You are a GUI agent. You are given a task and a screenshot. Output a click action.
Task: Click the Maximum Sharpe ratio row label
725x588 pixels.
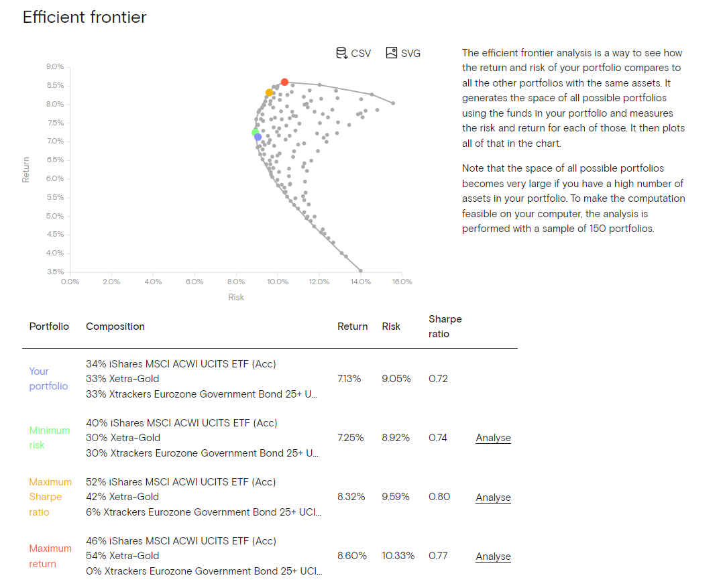(x=50, y=497)
